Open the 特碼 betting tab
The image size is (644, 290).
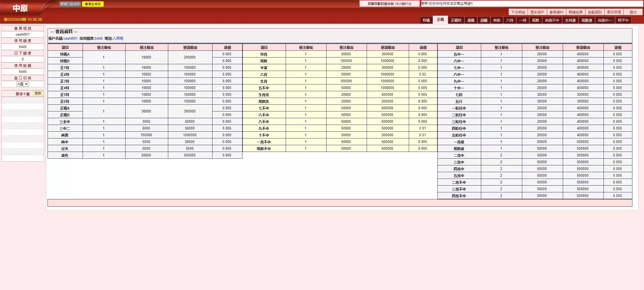click(x=426, y=20)
